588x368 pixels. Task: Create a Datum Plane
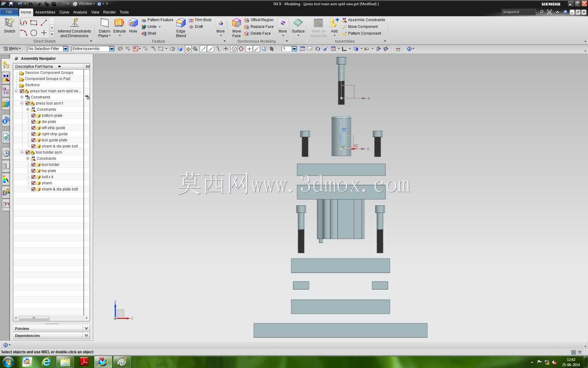pos(104,28)
